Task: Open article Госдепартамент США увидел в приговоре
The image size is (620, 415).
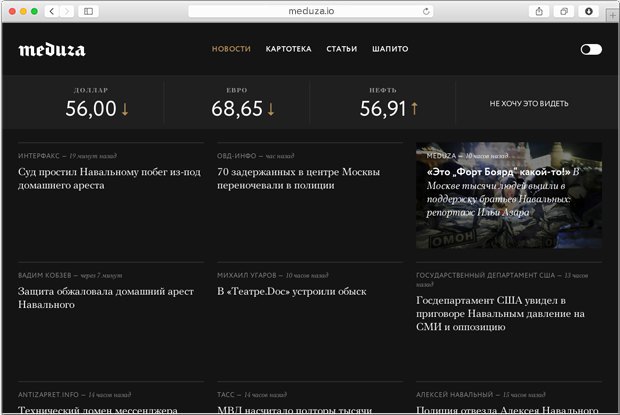Action: pyautogui.click(x=500, y=313)
